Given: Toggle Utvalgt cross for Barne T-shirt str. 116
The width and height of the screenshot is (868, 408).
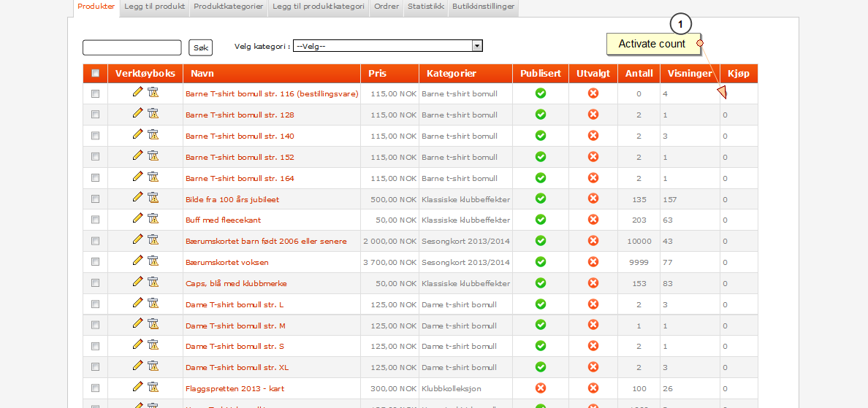Looking at the screenshot, I should (593, 93).
